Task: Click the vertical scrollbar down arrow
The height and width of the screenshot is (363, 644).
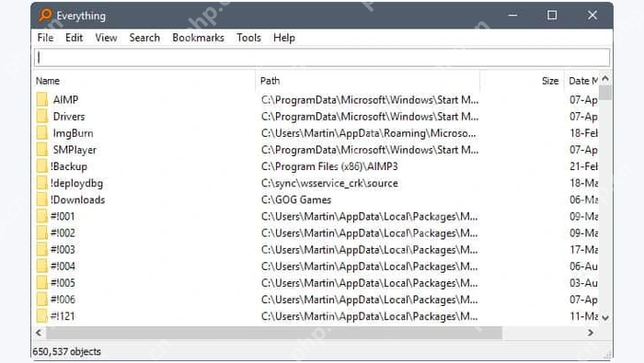Action: click(605, 318)
